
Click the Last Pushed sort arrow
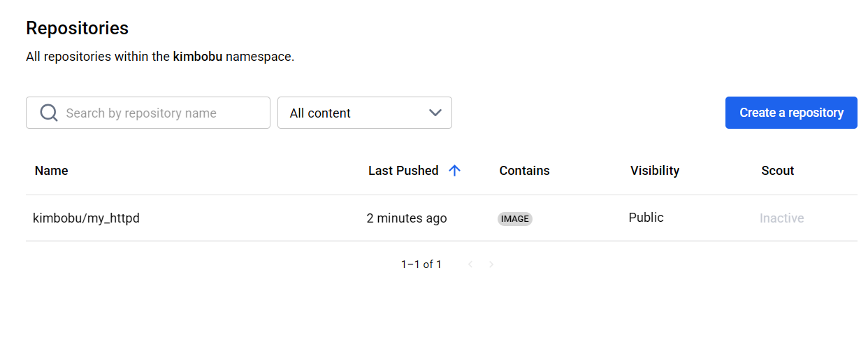454,171
